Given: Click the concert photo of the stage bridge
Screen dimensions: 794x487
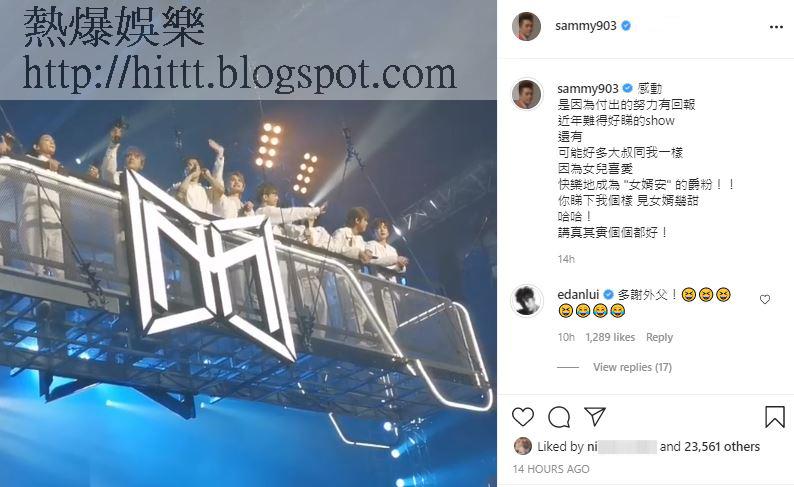Looking at the screenshot, I should pyautogui.click(x=248, y=294).
